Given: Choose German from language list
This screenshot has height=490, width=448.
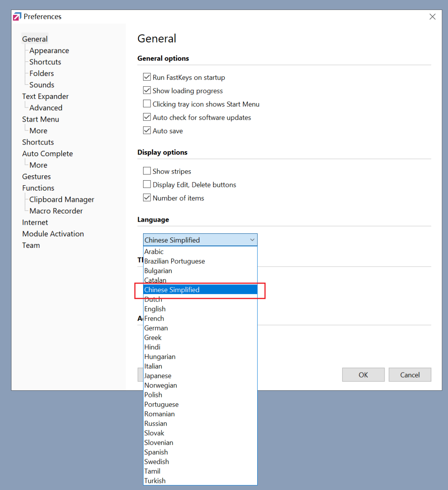Looking at the screenshot, I should (200, 328).
